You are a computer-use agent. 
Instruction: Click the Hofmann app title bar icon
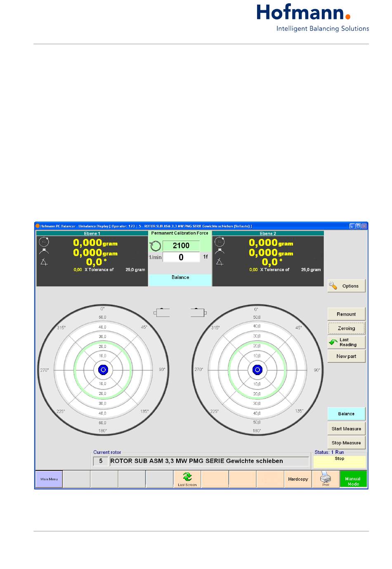click(38, 226)
